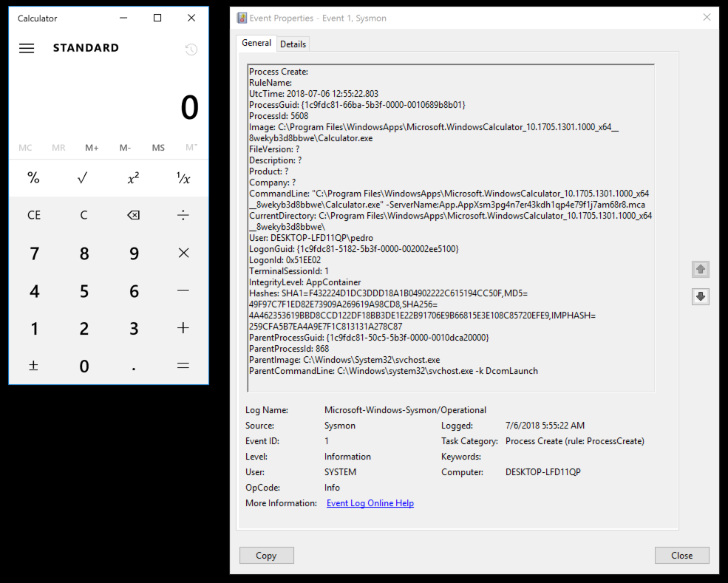Click digit 9 on the Calculator
The image size is (728, 583).
click(134, 253)
